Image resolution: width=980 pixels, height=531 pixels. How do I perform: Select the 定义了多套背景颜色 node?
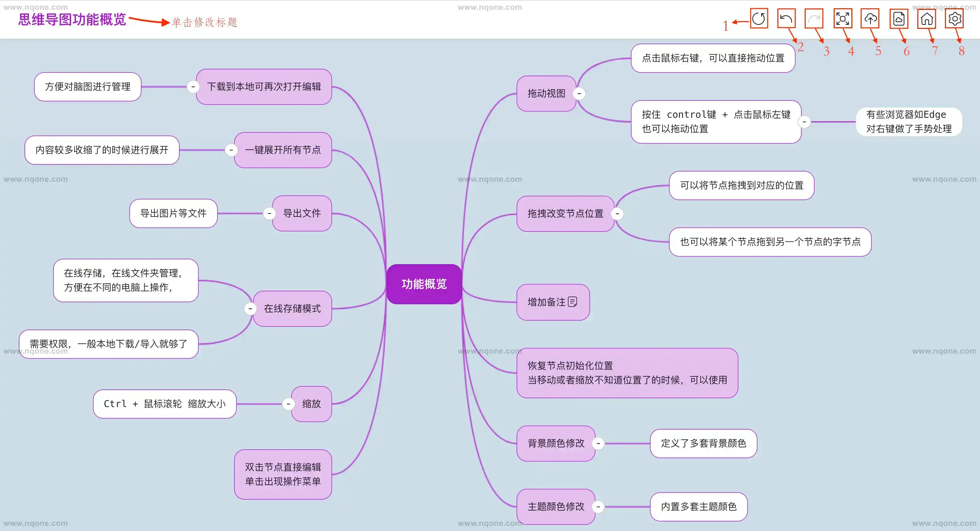[x=704, y=444]
